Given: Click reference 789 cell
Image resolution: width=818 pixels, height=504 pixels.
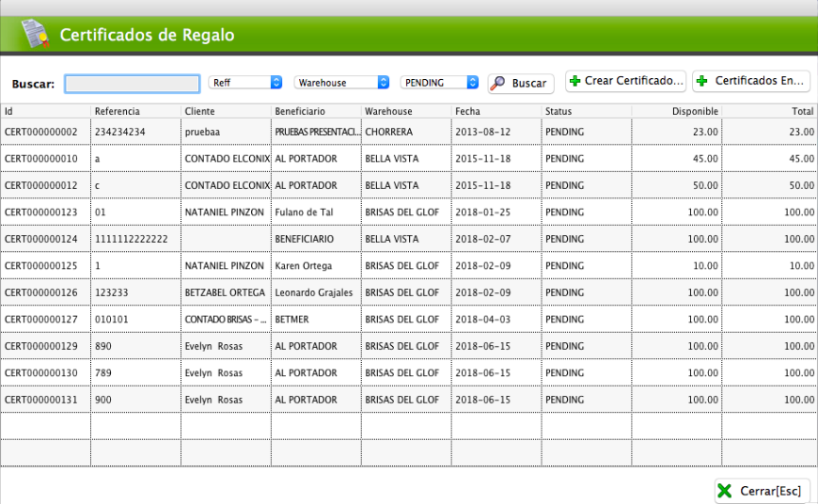Looking at the screenshot, I should pyautogui.click(x=135, y=372).
